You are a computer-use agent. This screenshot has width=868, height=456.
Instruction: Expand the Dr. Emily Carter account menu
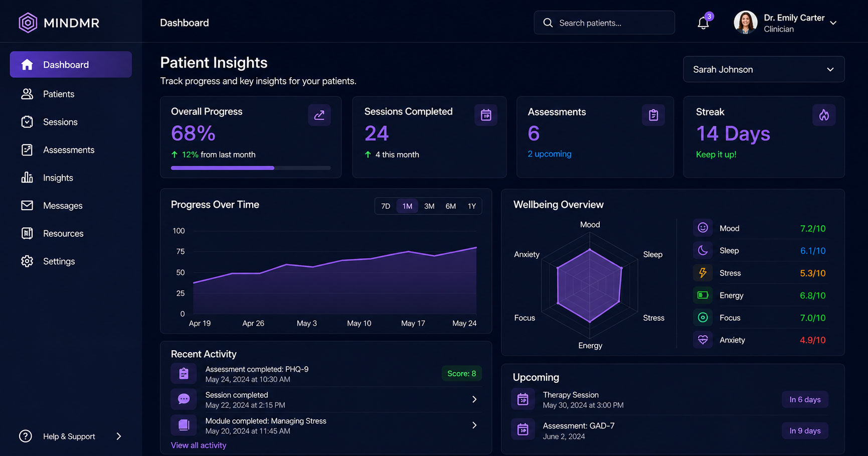pyautogui.click(x=833, y=23)
